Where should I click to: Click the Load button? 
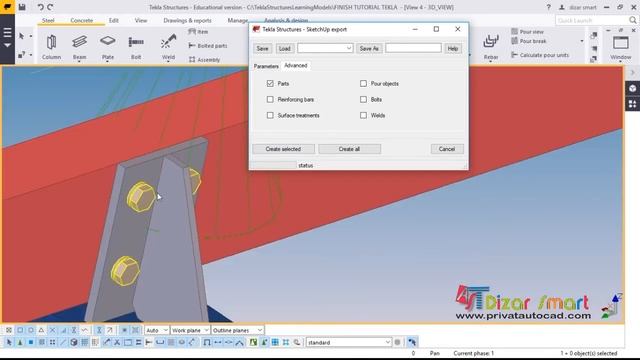[x=284, y=48]
